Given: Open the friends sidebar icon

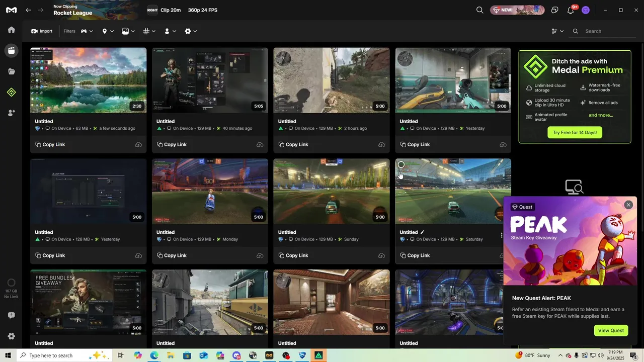Looking at the screenshot, I should [x=11, y=113].
